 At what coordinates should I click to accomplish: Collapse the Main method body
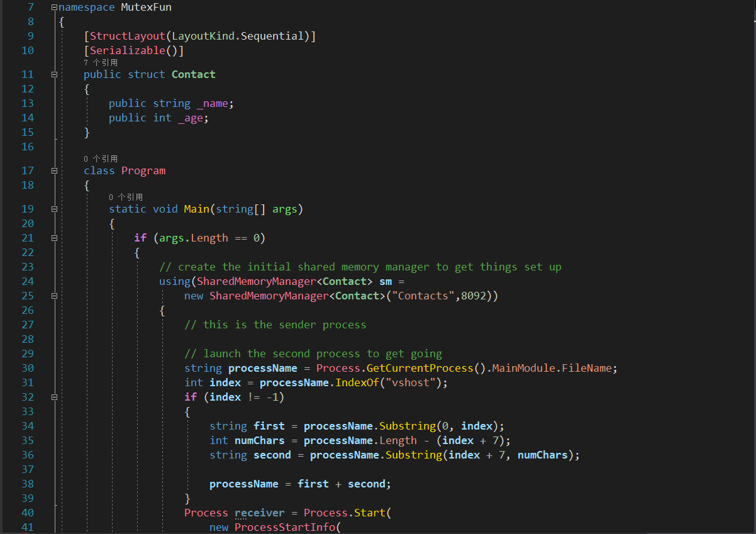[54, 208]
